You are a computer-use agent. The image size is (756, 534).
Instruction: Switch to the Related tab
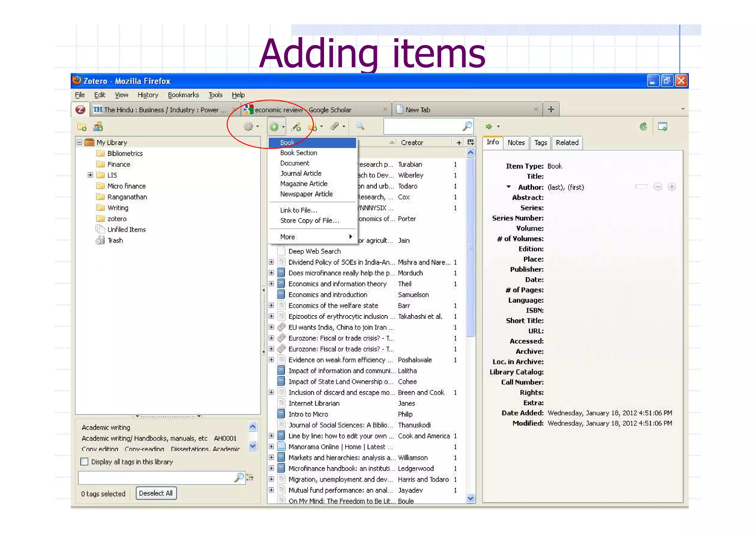[x=567, y=142]
